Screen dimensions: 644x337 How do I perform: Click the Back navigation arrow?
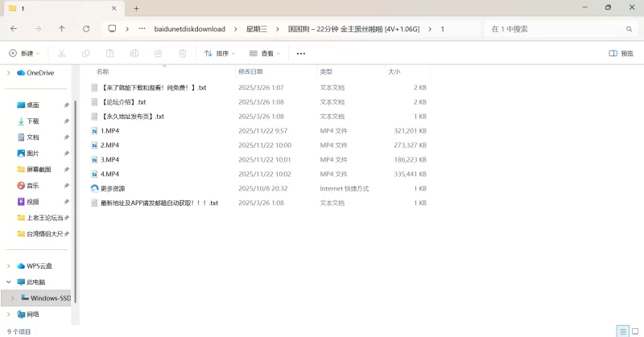coord(14,29)
